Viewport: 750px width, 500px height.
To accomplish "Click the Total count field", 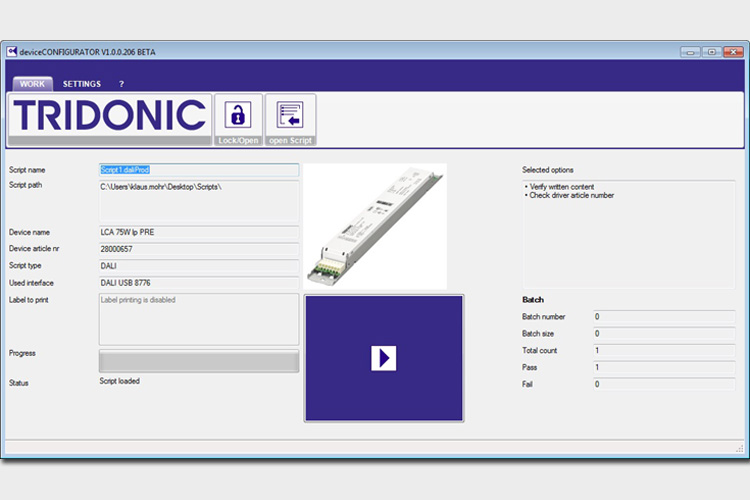I will 664,351.
